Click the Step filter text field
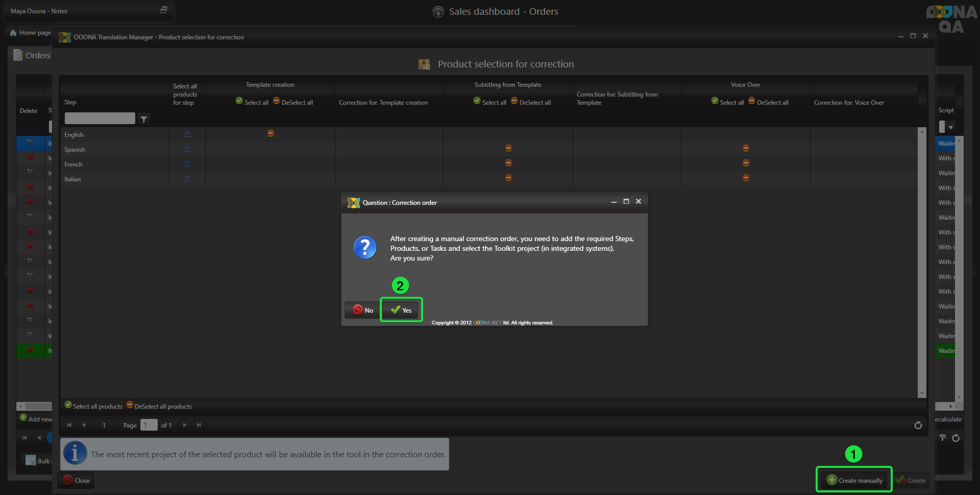Screen dimensions: 980x495 [x=100, y=119]
